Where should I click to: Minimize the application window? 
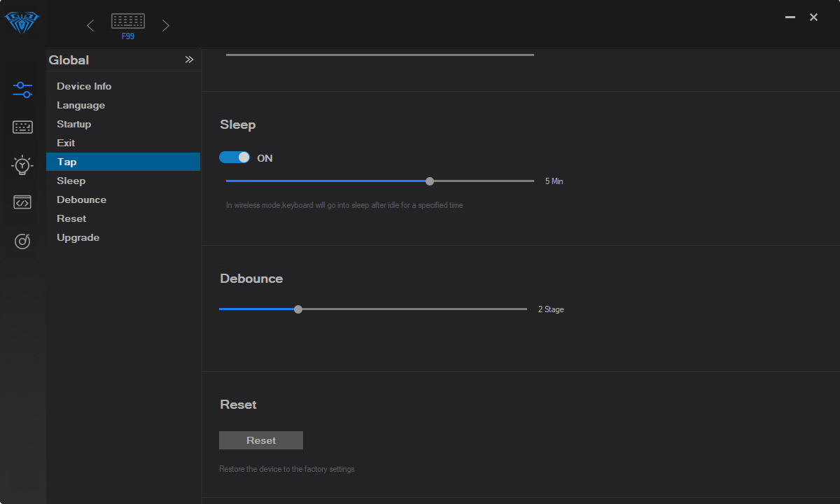coord(790,17)
